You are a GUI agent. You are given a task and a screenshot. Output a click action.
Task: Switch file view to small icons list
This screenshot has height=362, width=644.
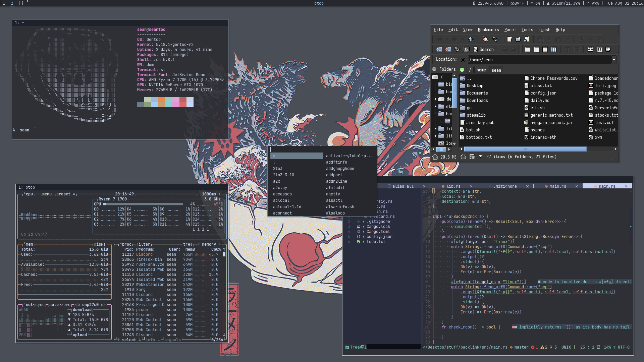click(599, 49)
